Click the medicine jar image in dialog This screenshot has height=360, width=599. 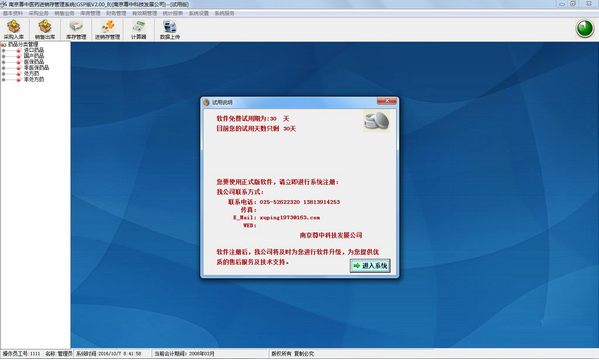377,121
